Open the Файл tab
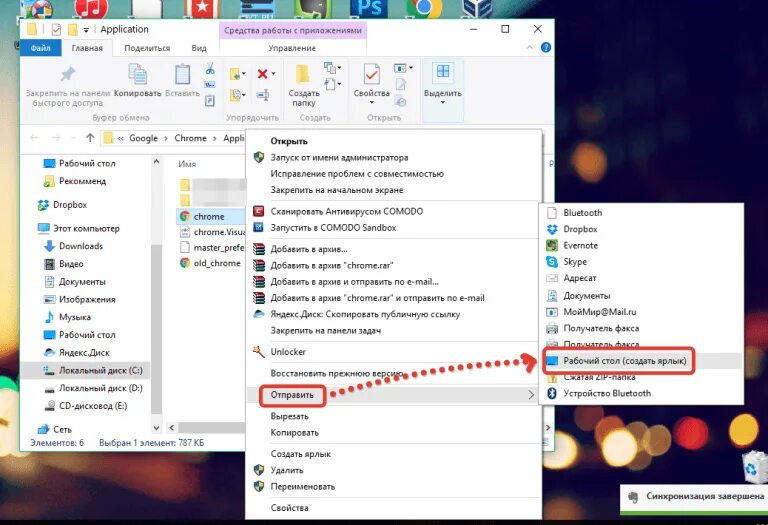The height and width of the screenshot is (525, 768). (x=41, y=48)
